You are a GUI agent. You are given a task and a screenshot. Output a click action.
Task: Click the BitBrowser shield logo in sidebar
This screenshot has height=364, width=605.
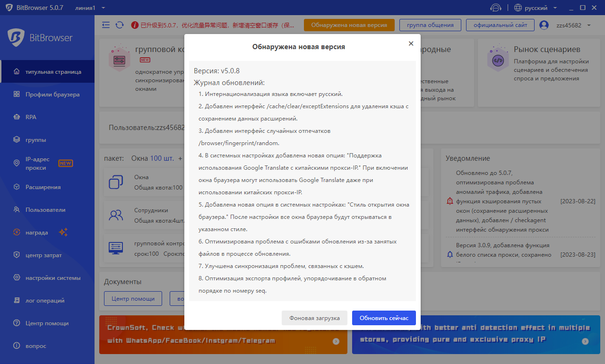pyautogui.click(x=16, y=37)
